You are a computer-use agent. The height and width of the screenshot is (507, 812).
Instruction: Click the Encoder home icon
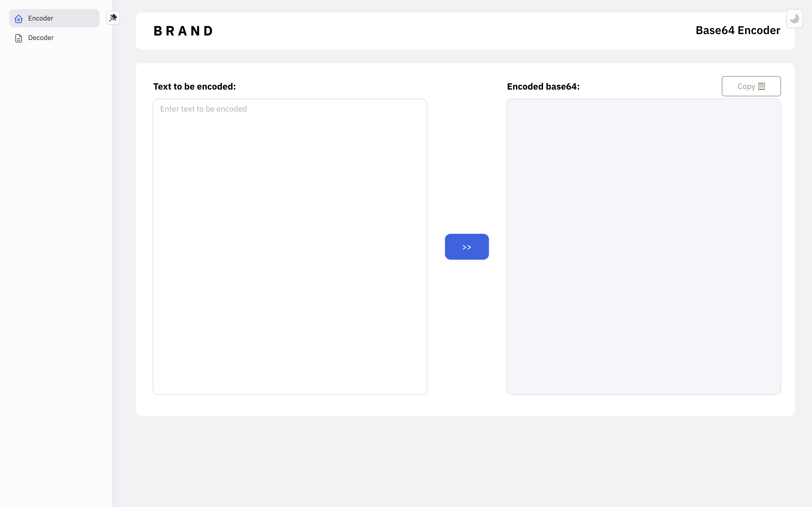point(19,19)
